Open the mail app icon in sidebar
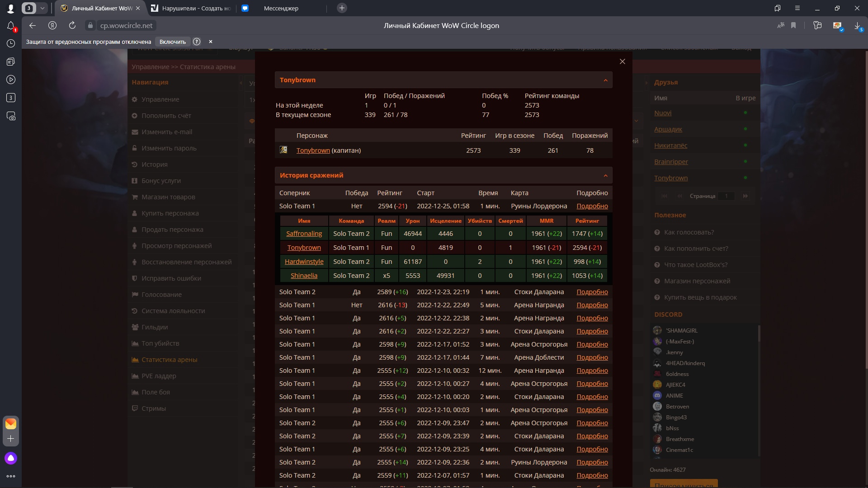Viewport: 868px width, 488px height. 11,423
